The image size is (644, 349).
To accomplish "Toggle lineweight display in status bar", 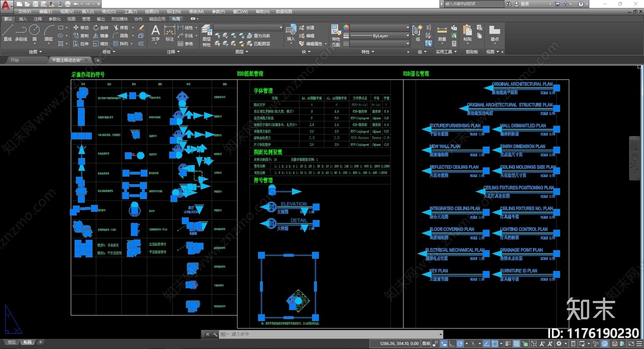I will (508, 344).
